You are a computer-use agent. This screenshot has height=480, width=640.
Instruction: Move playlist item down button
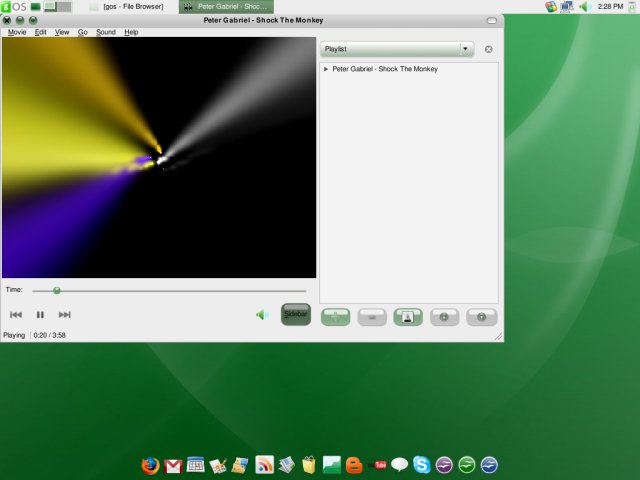482,317
